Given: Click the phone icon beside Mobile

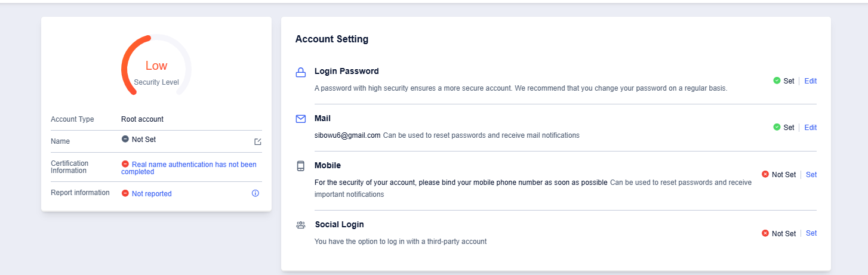Looking at the screenshot, I should tap(301, 166).
